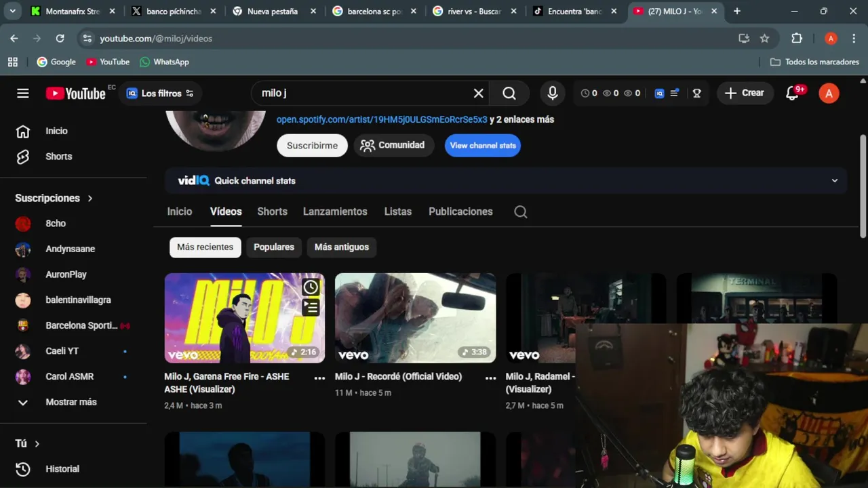Click the vidIQ clock stat icon
The image size is (868, 488).
[x=585, y=94]
